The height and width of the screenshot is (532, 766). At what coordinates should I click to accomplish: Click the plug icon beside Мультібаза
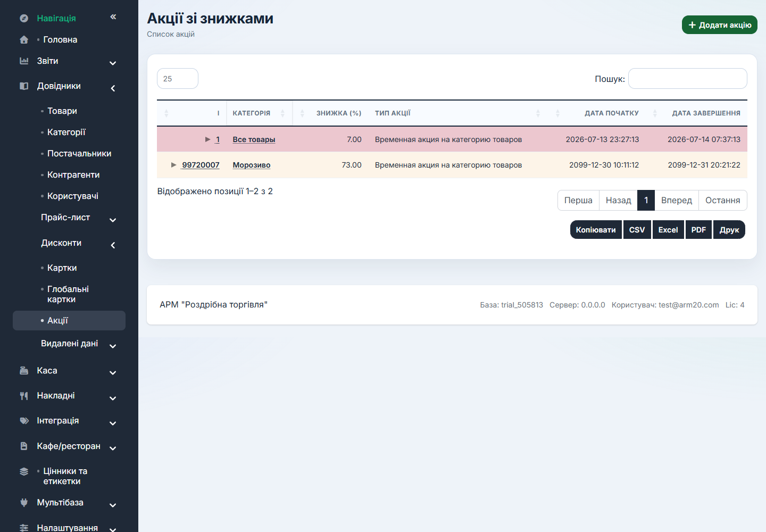[24, 502]
